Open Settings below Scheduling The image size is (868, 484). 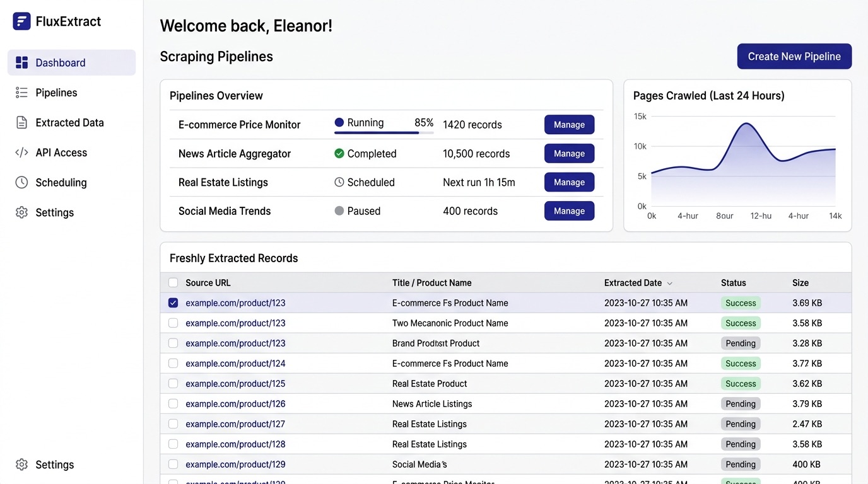(x=72, y=212)
